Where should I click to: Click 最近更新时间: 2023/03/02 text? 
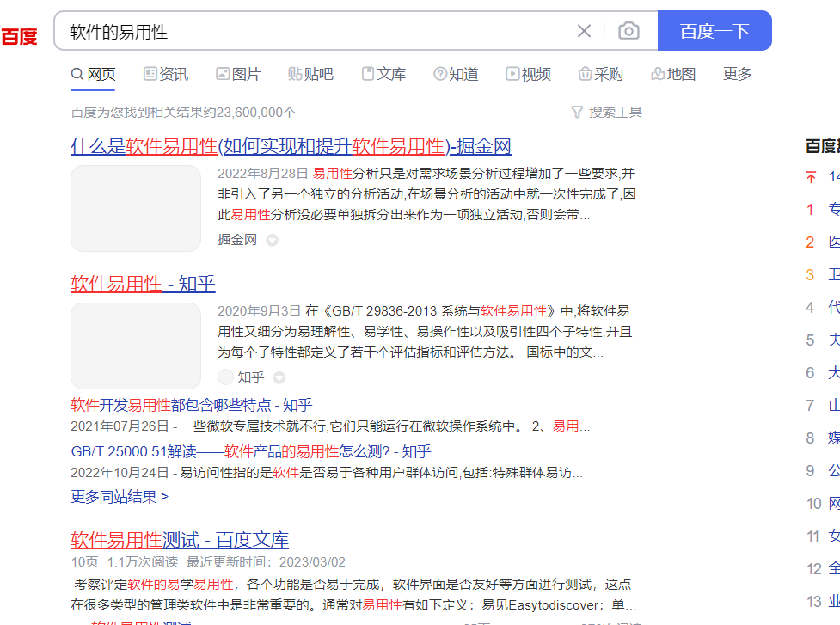pyautogui.click(x=266, y=561)
